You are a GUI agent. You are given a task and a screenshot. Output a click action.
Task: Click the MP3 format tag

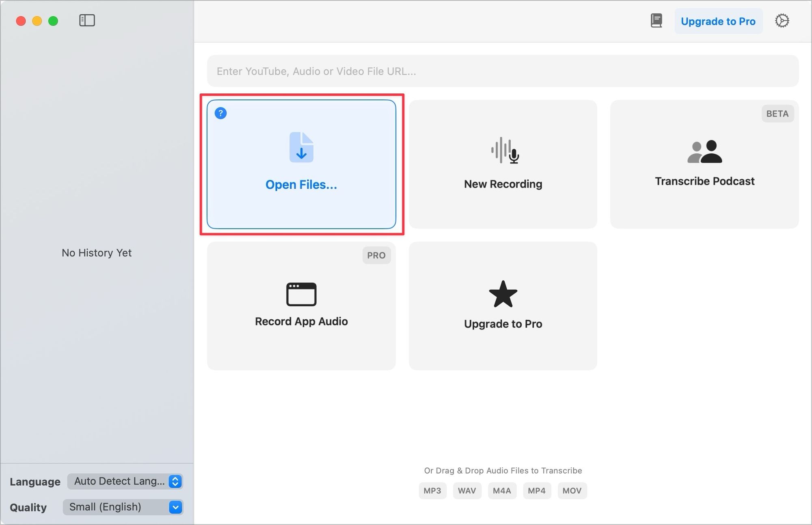pos(432,491)
